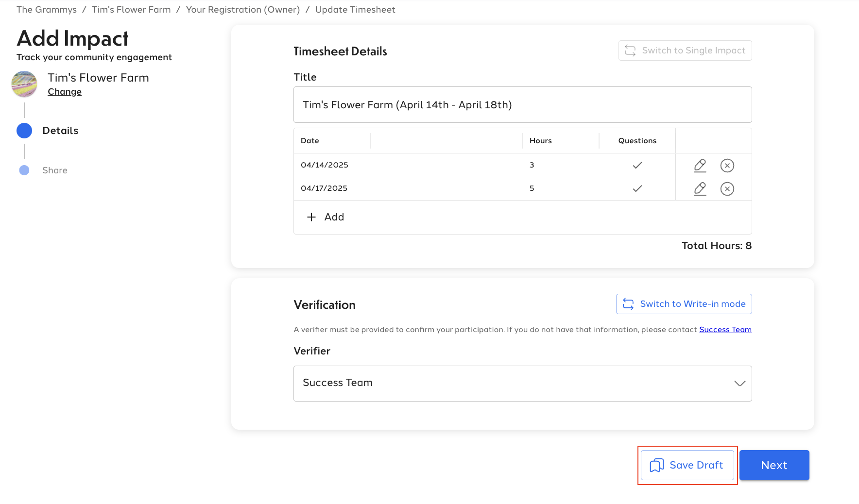This screenshot has width=859, height=504.
Task: Click the plus icon beside Add
Action: 311,217
